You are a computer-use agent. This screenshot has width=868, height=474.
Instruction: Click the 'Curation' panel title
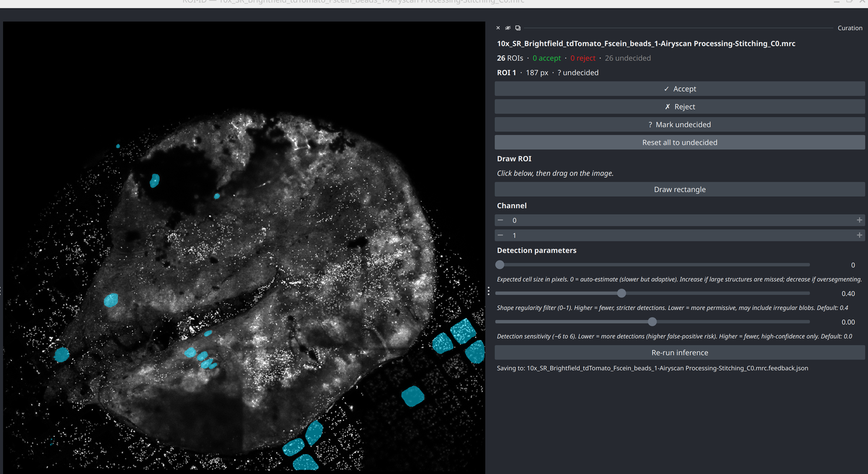(x=849, y=28)
